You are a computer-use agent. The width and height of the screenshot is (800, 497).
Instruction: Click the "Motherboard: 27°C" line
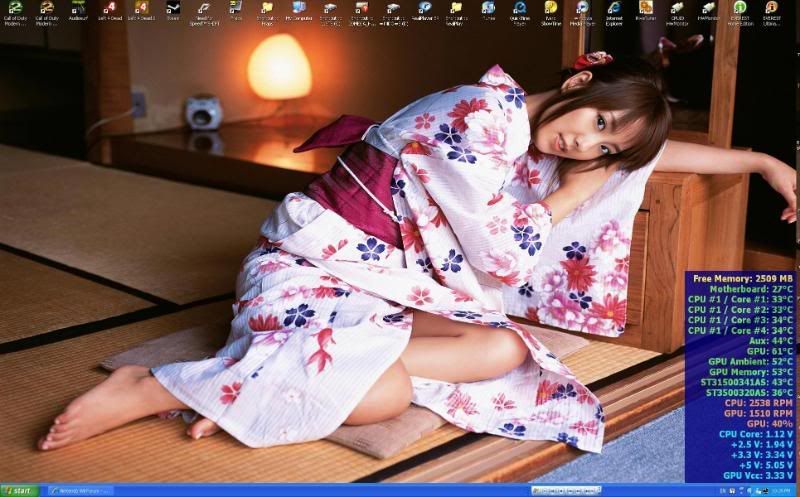(752, 289)
